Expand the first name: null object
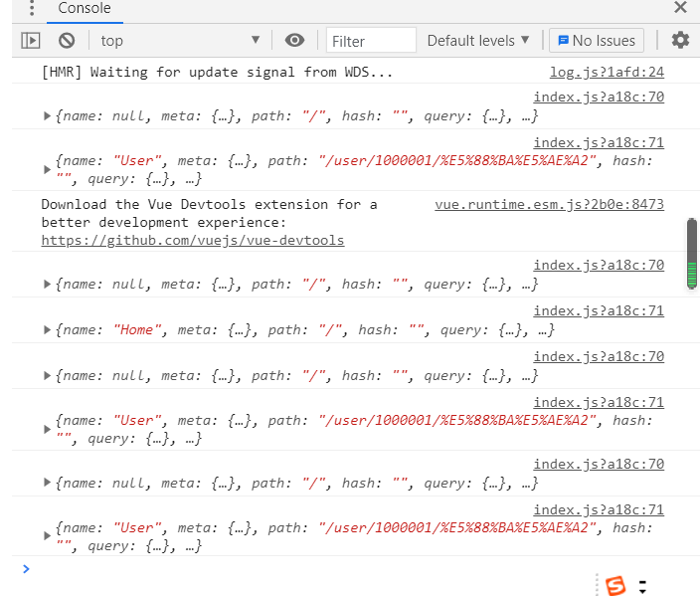This screenshot has height=596, width=700. (47, 116)
